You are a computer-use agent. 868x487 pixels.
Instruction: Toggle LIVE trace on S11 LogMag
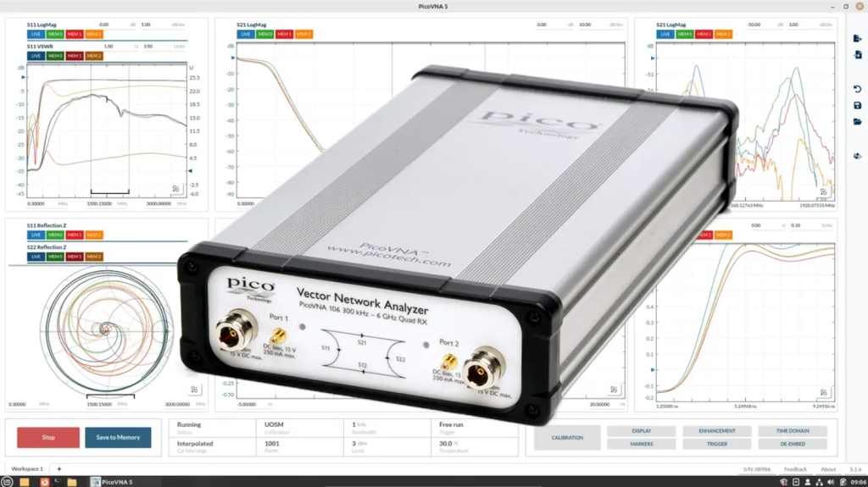click(36, 34)
